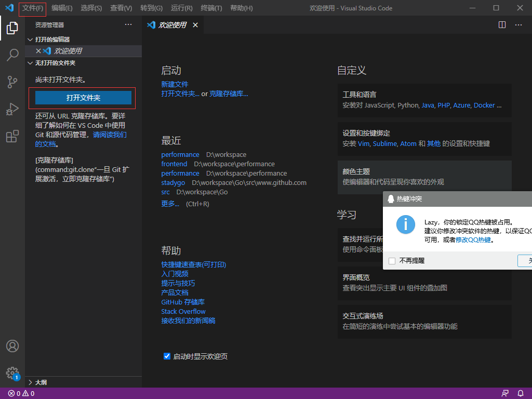Open the 入门视频 link

tap(175, 274)
